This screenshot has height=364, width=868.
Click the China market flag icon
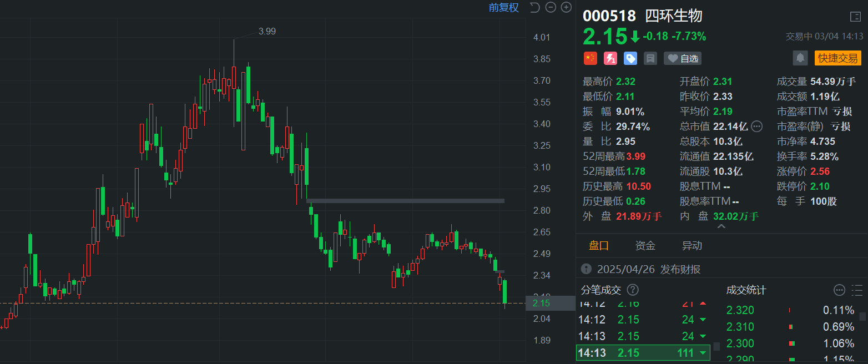coord(590,58)
